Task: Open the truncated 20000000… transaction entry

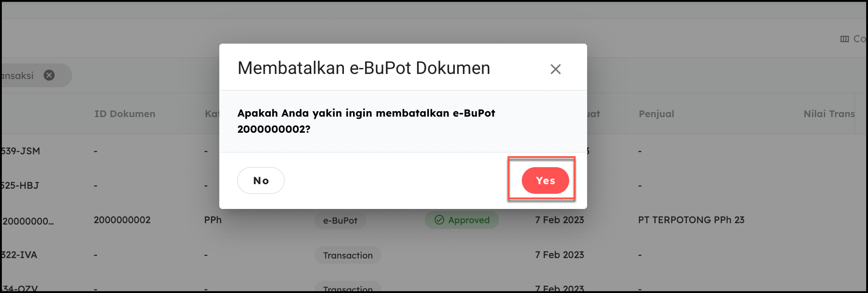Action: tap(28, 221)
